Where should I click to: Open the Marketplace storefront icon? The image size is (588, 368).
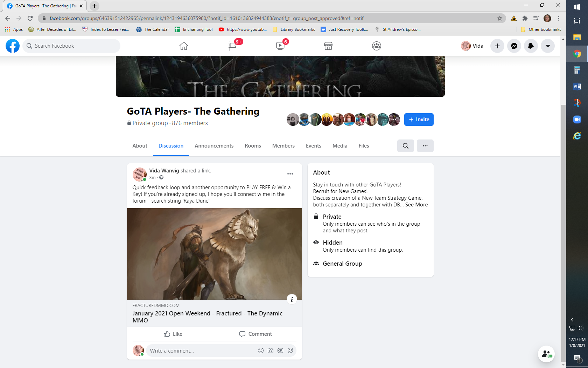[328, 46]
